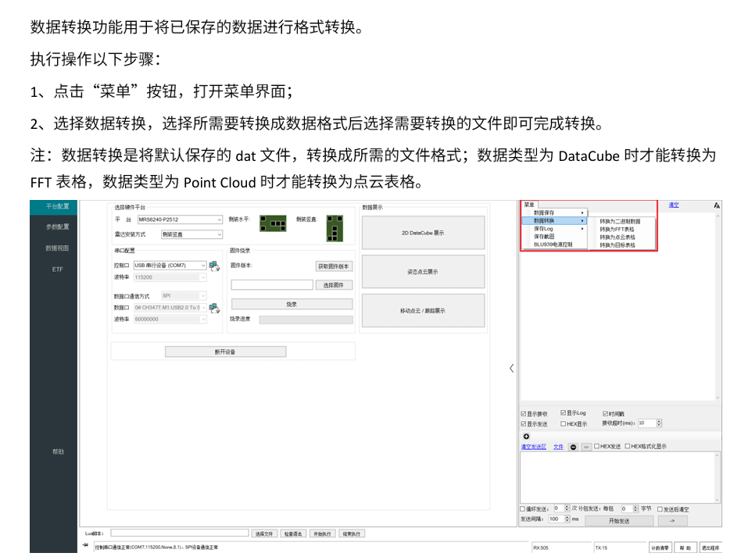Click the 获取固件版本 button
Image resolution: width=741 pixels, height=560 pixels.
point(334,266)
